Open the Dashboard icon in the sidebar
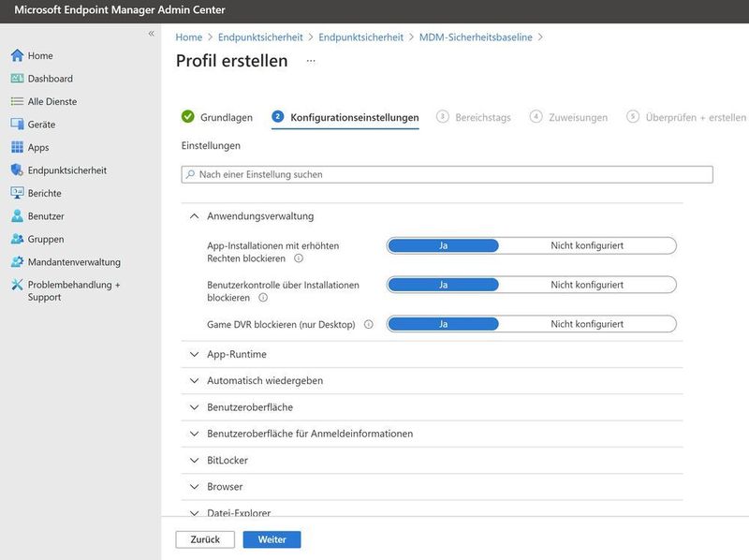 coord(17,79)
